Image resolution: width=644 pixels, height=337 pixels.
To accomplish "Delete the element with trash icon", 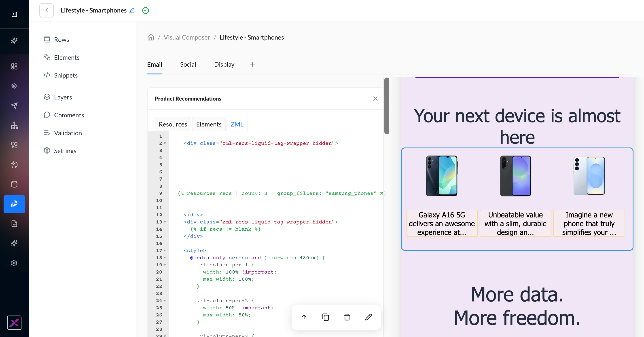I will click(347, 317).
